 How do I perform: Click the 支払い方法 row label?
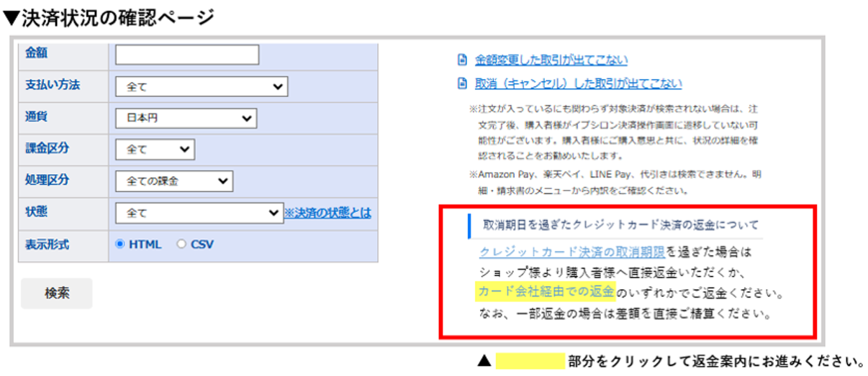(53, 85)
